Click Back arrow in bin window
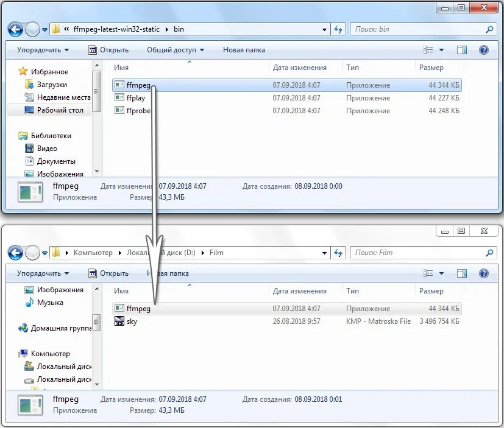 [x=15, y=30]
